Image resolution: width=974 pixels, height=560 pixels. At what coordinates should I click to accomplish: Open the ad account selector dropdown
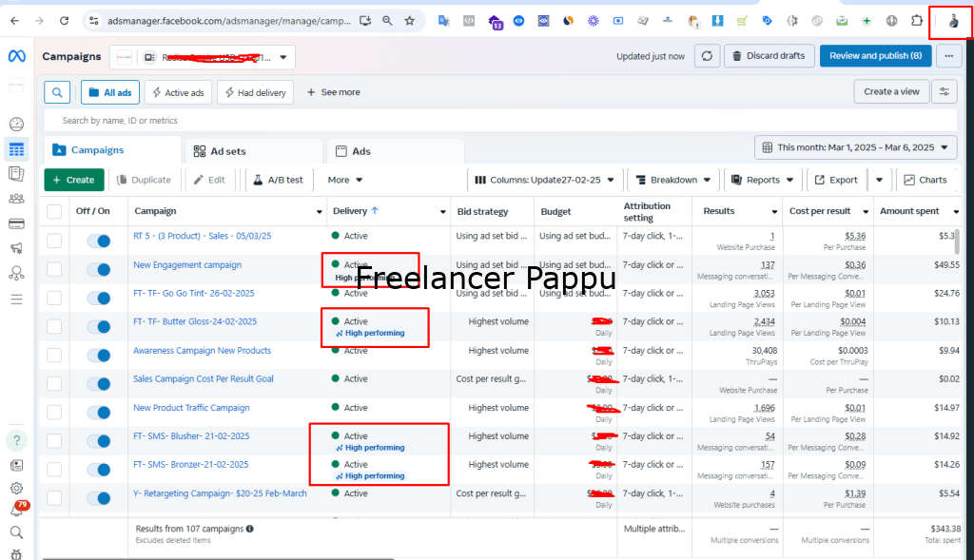pos(202,57)
